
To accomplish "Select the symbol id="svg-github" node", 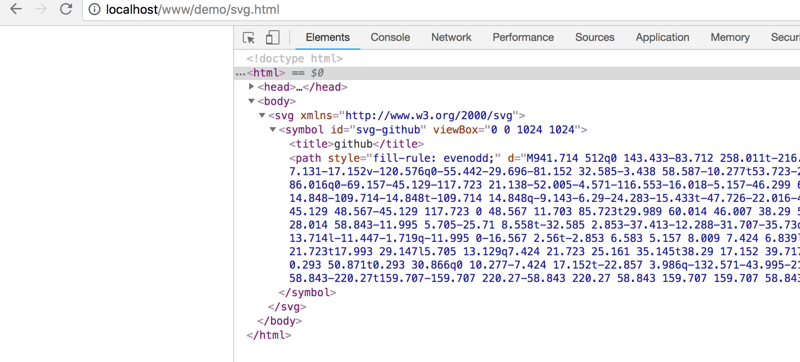I will pos(433,130).
